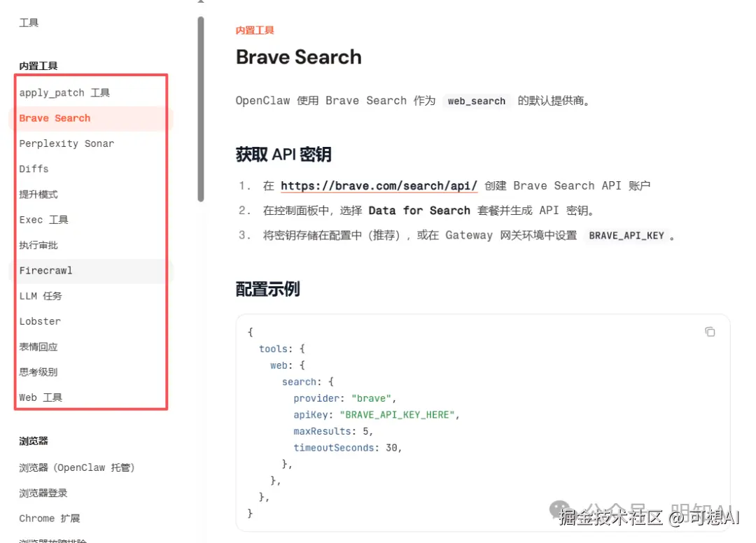This screenshot has height=543, width=756.
Task: Click the Brave Search page title
Action: coord(298,57)
